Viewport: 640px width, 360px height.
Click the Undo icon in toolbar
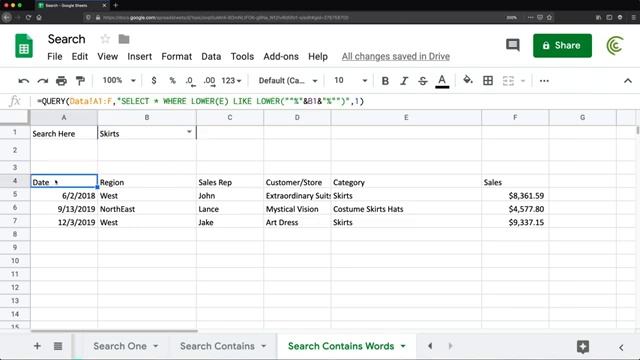pyautogui.click(x=24, y=81)
